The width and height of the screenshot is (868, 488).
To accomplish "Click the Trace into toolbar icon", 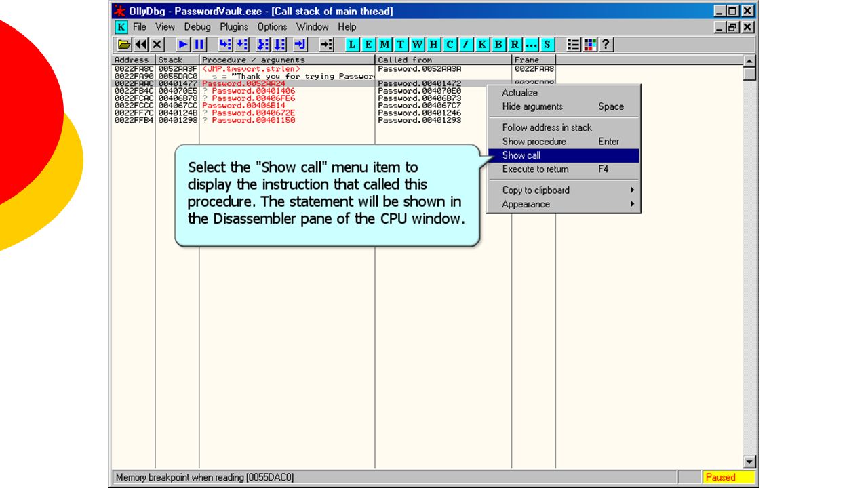I will [263, 45].
